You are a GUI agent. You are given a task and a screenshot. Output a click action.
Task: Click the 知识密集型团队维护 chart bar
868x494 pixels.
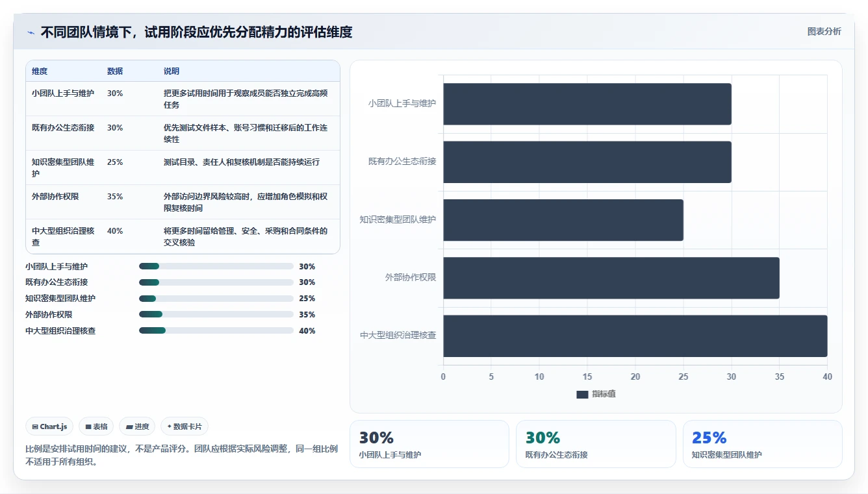click(x=563, y=220)
